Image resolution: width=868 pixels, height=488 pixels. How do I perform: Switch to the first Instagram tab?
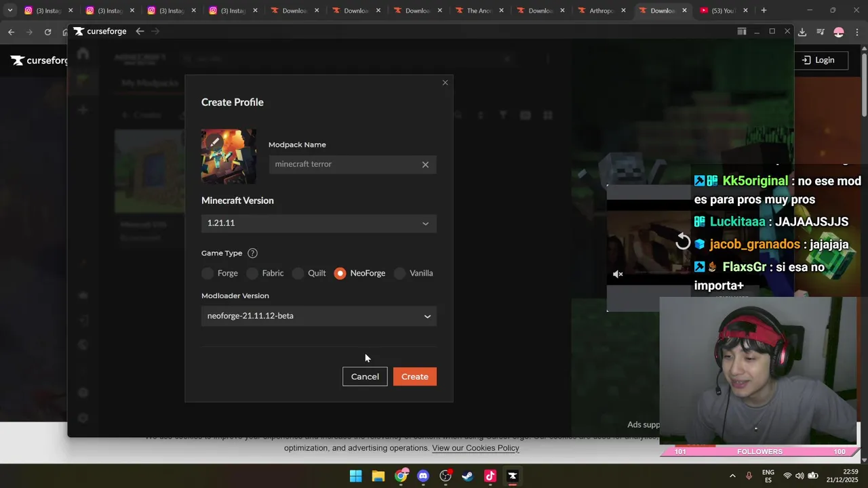(x=48, y=10)
